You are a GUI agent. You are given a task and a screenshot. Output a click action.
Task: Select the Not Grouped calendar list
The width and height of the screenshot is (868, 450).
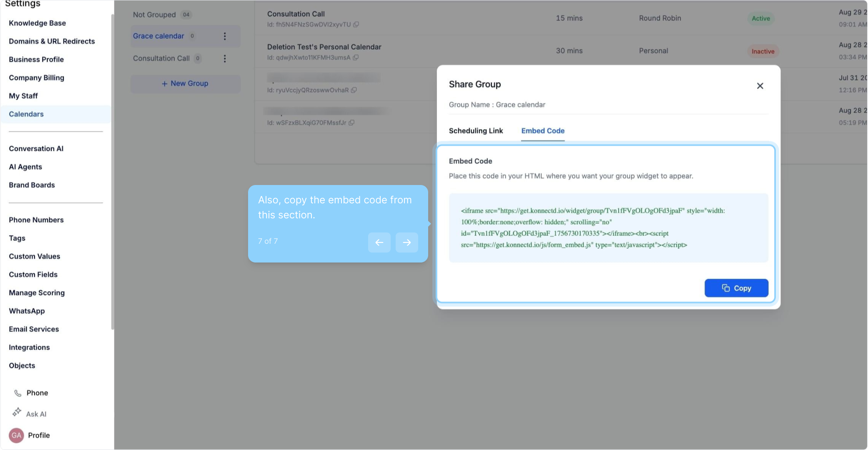pos(155,15)
